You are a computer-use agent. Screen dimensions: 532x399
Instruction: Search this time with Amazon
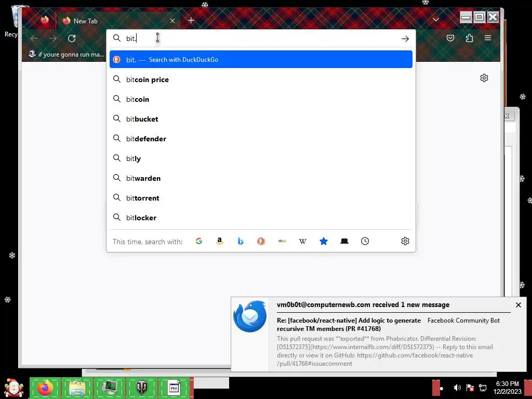[220, 241]
